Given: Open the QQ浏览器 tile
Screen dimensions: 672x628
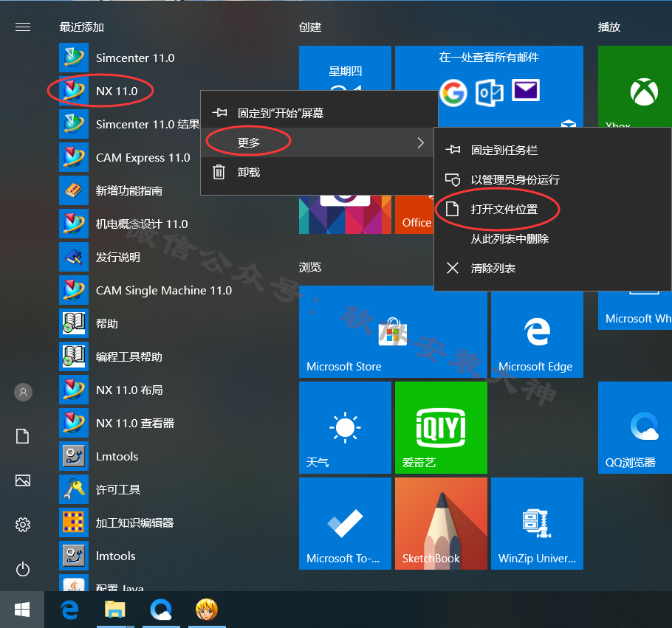Looking at the screenshot, I should pyautogui.click(x=635, y=427).
